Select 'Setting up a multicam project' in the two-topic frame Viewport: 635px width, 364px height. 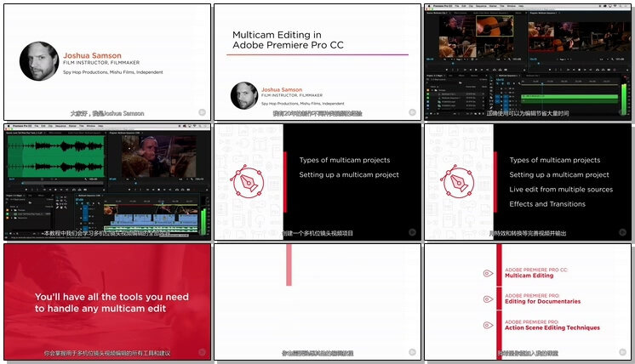pos(349,174)
